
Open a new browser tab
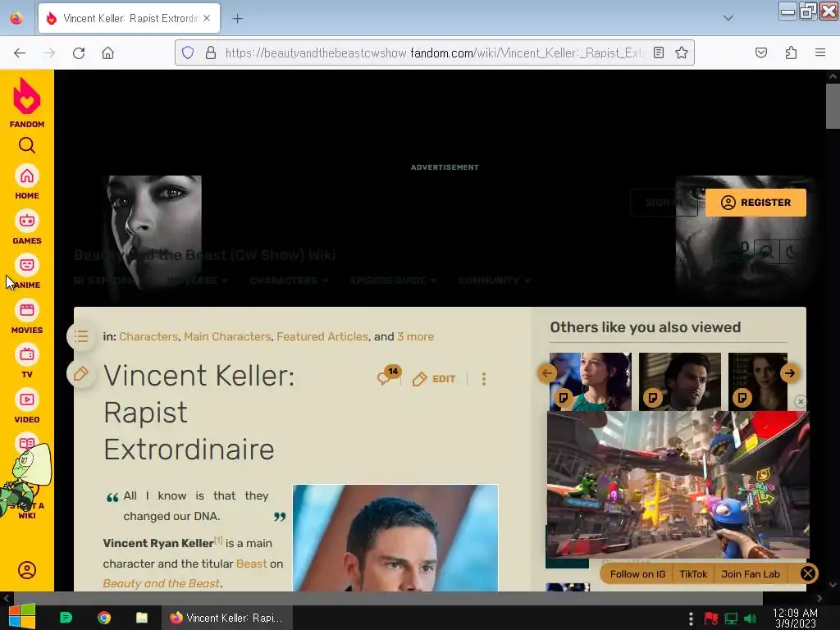tap(237, 19)
